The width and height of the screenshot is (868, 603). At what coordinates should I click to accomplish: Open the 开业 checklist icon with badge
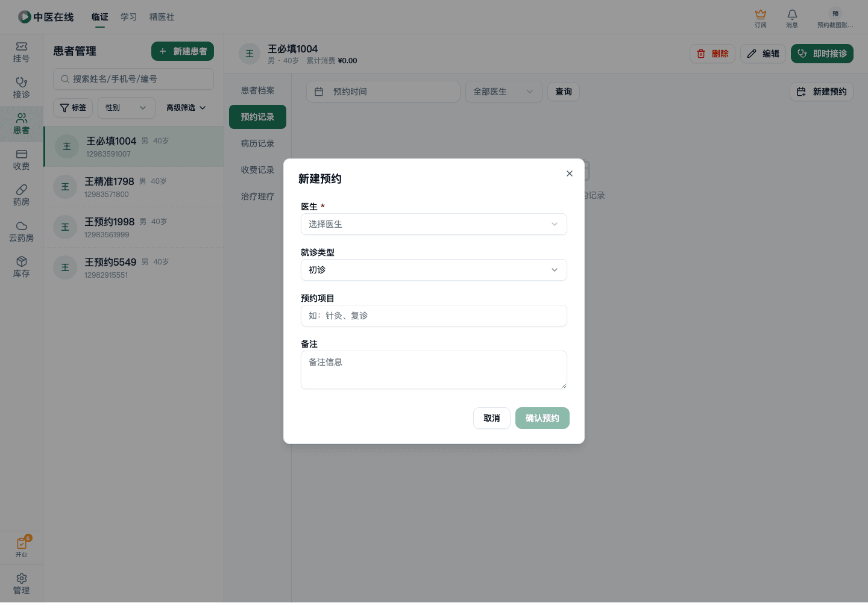pos(22,547)
